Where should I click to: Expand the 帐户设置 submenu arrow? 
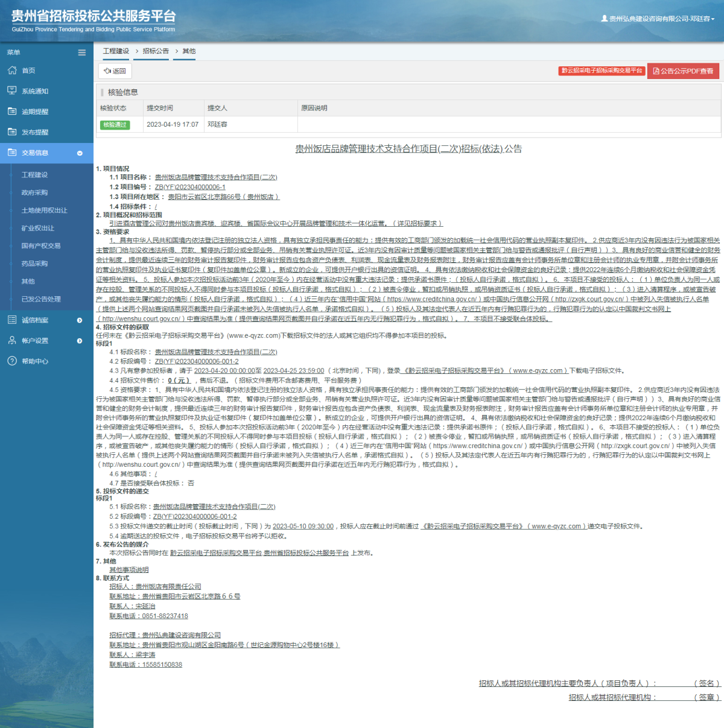pyautogui.click(x=80, y=341)
